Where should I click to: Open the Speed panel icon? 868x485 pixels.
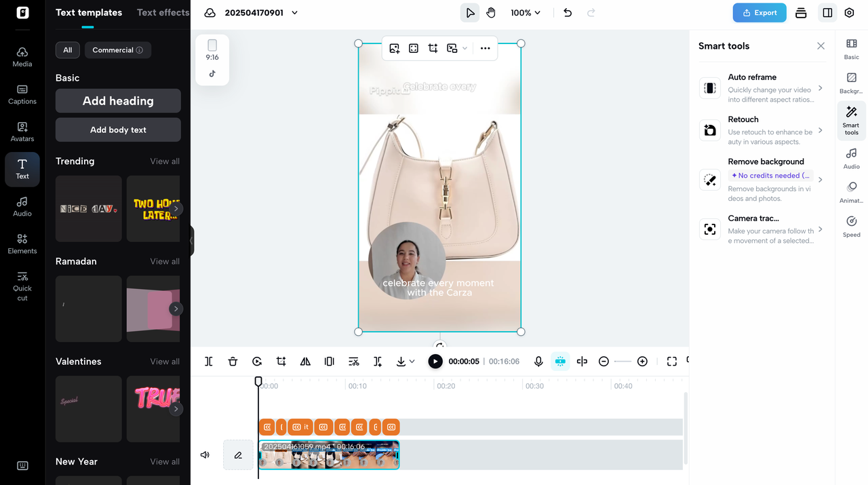coord(851,226)
